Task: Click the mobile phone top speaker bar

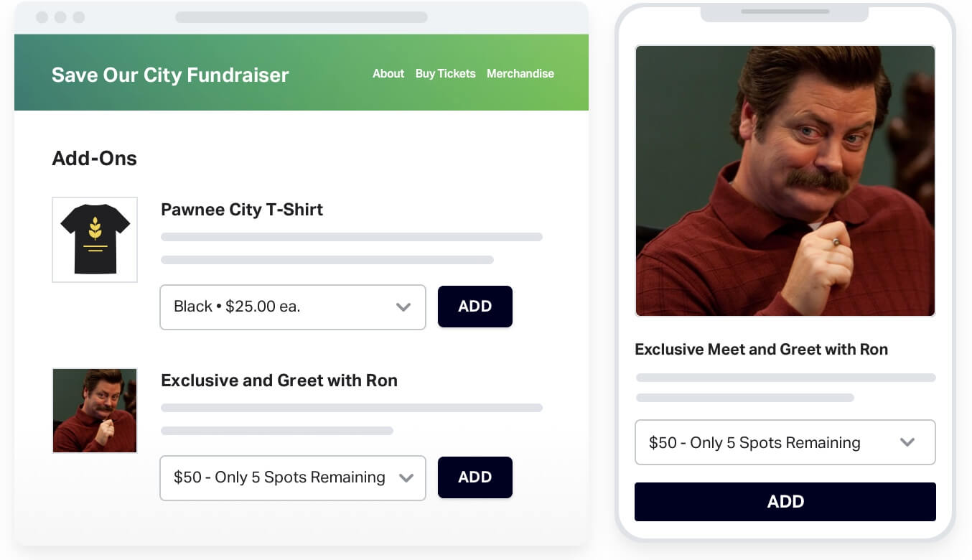Action: click(785, 11)
